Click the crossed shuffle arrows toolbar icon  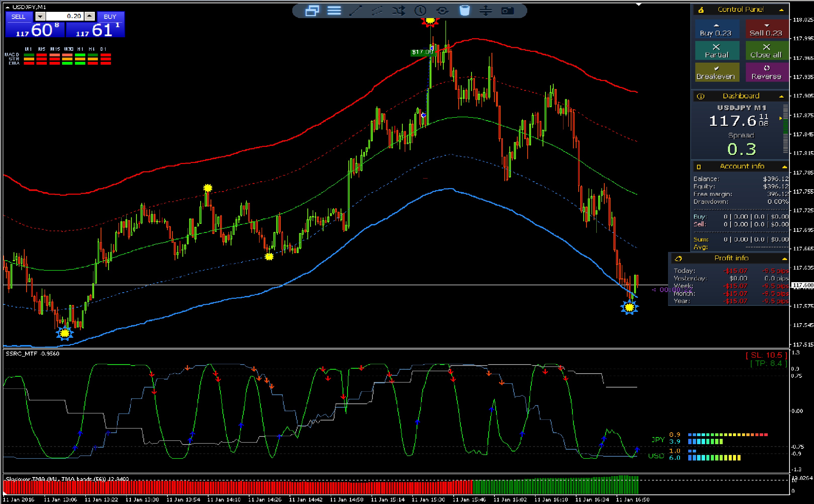(399, 11)
